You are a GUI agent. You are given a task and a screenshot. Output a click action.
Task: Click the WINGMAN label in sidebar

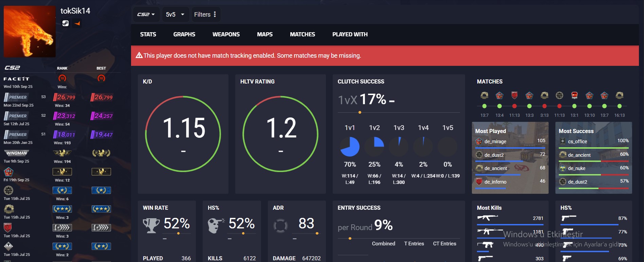pos(16,153)
